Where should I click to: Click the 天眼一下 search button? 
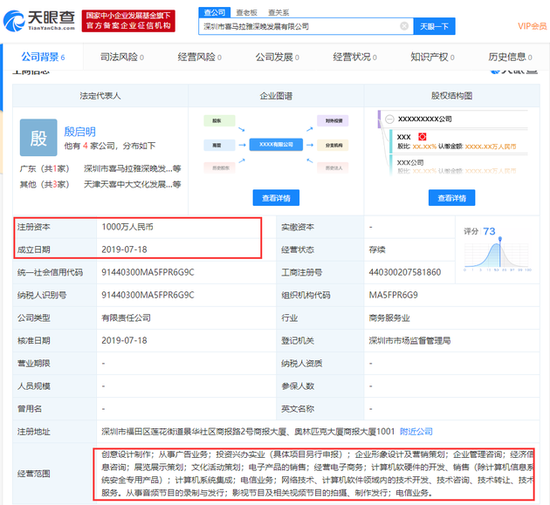434,26
